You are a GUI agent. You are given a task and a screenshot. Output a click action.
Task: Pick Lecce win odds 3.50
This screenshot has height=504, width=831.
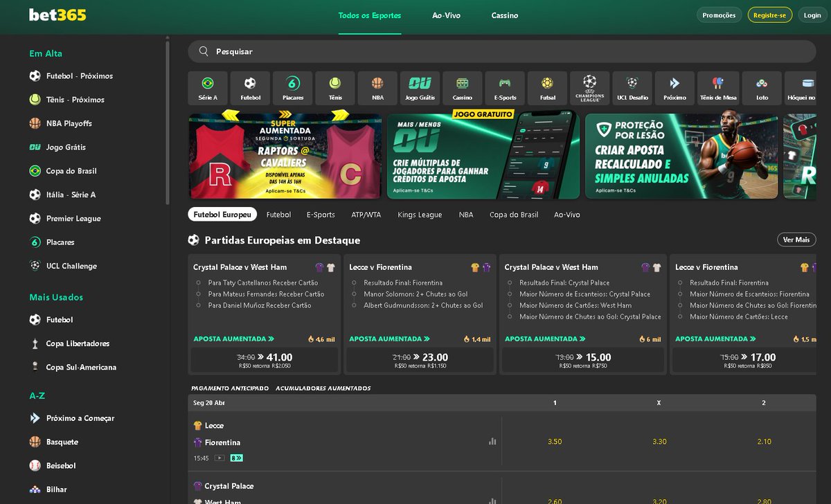pyautogui.click(x=555, y=442)
